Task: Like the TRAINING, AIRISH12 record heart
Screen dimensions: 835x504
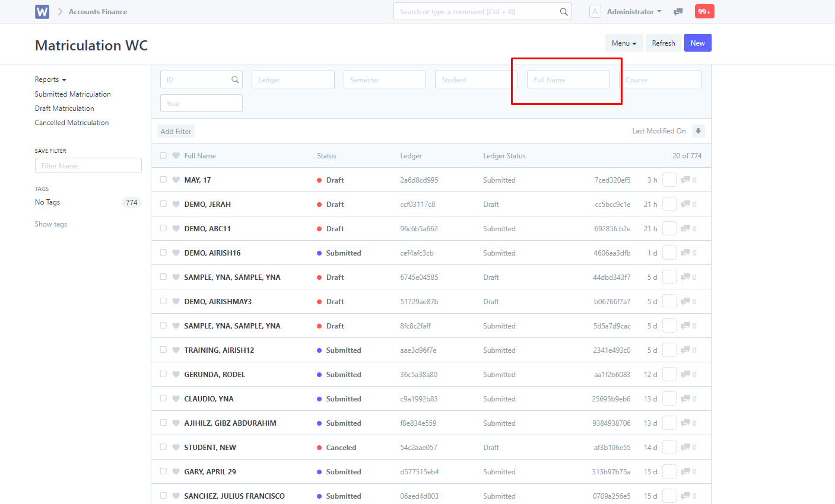Action: click(176, 350)
